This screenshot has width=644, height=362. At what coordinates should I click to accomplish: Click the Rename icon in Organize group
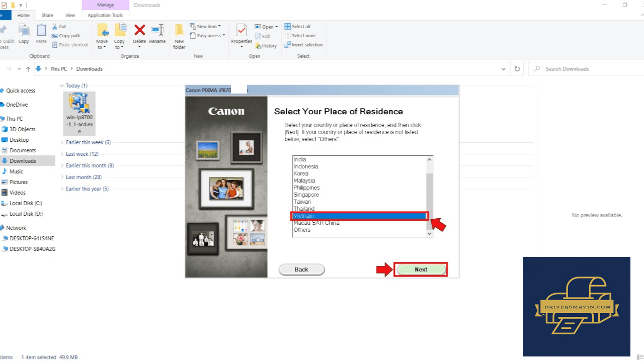click(157, 34)
